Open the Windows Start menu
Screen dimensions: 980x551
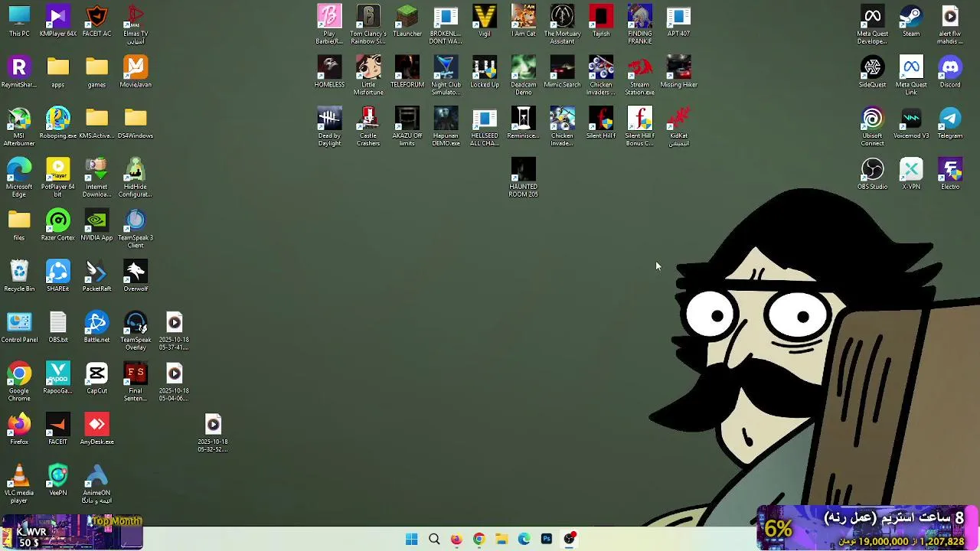(411, 539)
